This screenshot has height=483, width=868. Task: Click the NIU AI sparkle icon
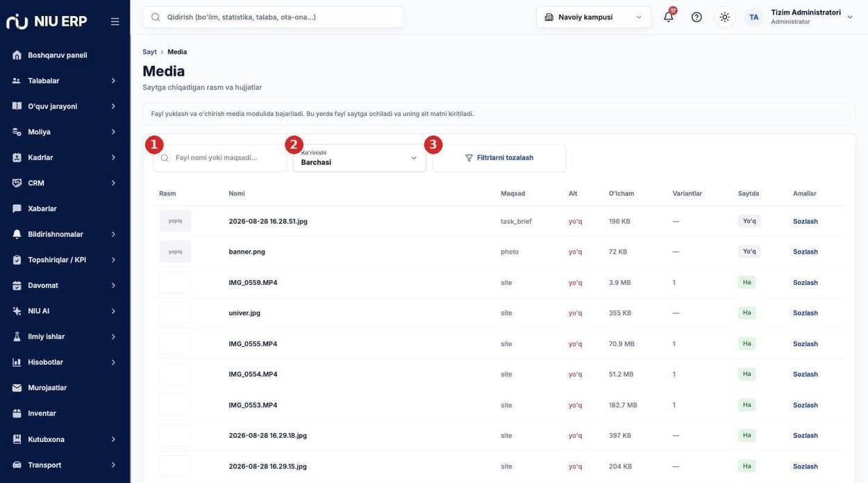click(x=17, y=311)
